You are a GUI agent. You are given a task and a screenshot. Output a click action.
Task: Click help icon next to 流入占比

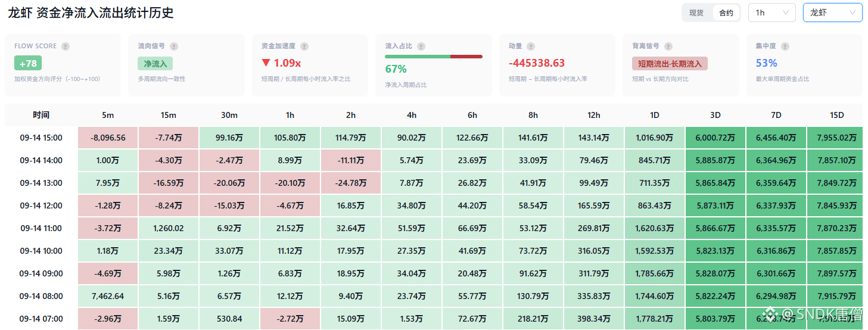click(x=421, y=46)
